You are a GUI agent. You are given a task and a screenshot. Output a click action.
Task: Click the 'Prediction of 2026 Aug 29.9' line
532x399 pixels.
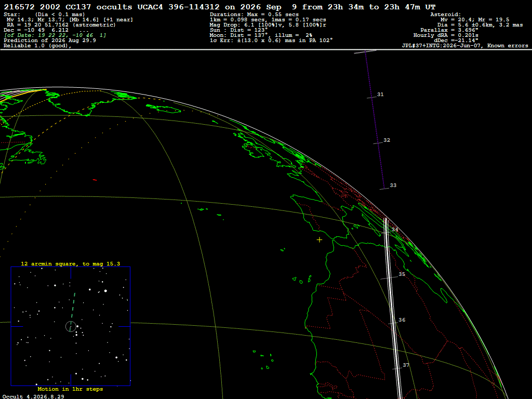coord(50,41)
